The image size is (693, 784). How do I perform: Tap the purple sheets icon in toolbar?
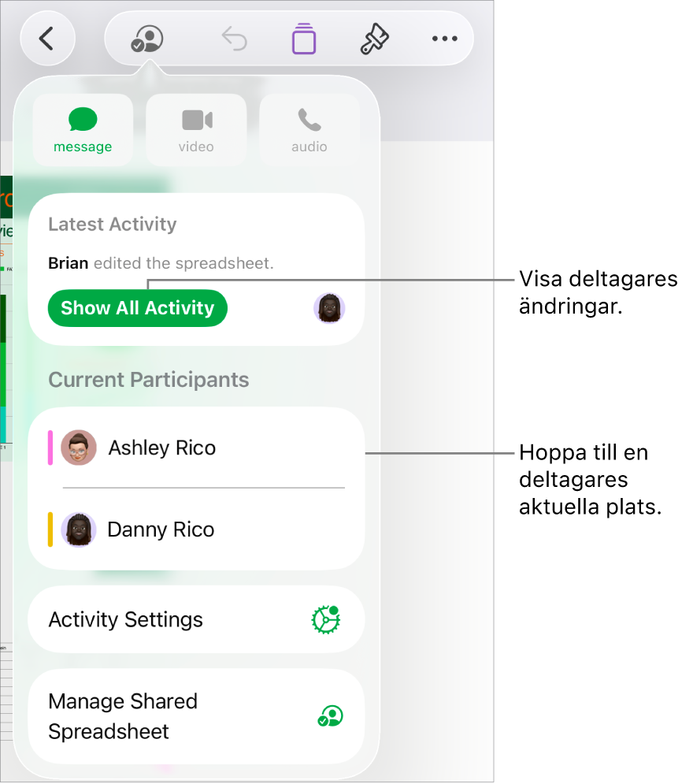tap(304, 39)
